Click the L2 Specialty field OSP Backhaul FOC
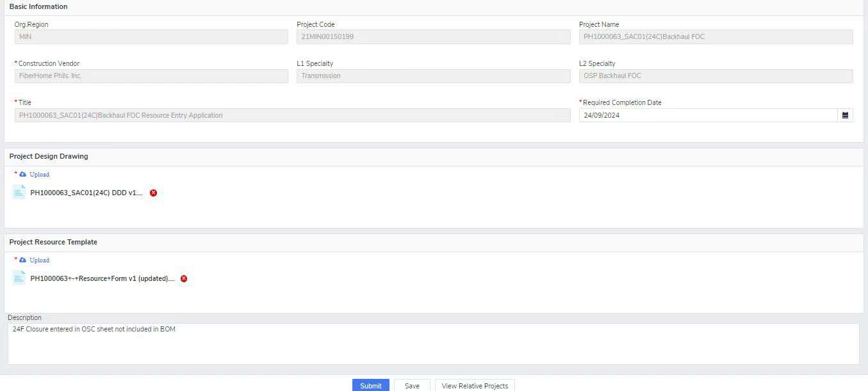This screenshot has height=391, width=868. [x=716, y=76]
